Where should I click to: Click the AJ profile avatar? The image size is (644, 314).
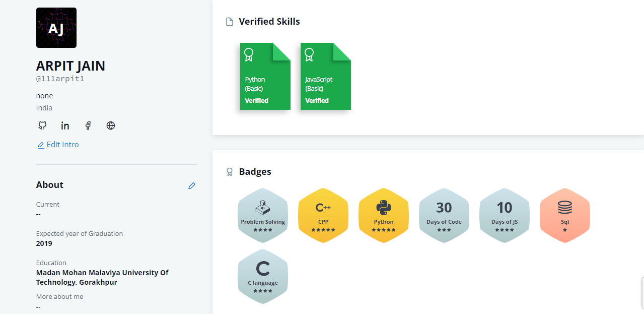tap(56, 28)
